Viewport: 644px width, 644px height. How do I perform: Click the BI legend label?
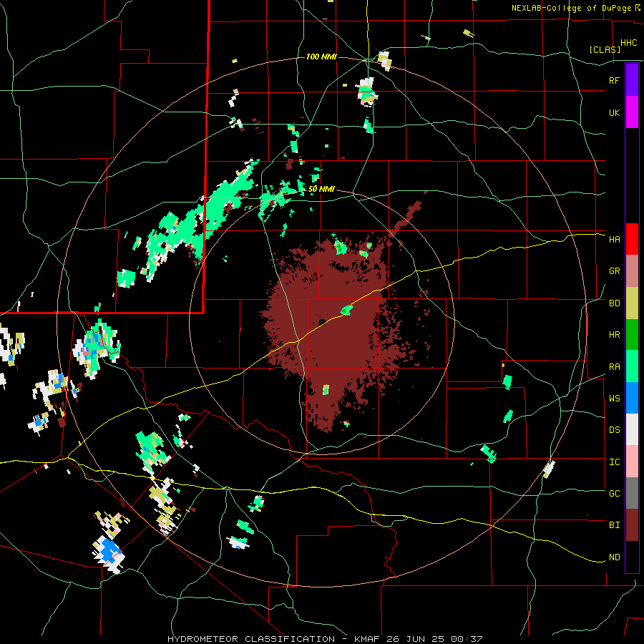tap(614, 525)
